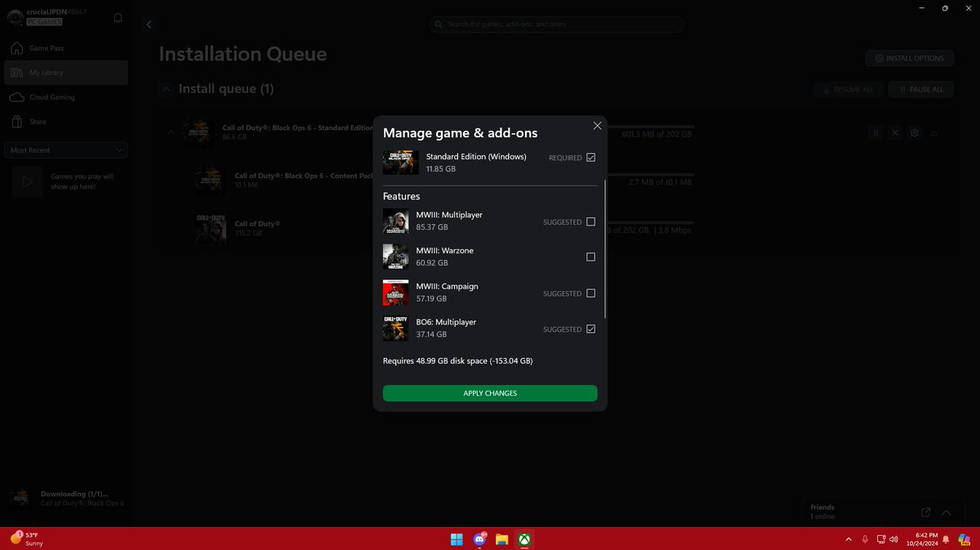Open the Store from the sidebar
The width and height of the screenshot is (980, 550).
point(16,121)
